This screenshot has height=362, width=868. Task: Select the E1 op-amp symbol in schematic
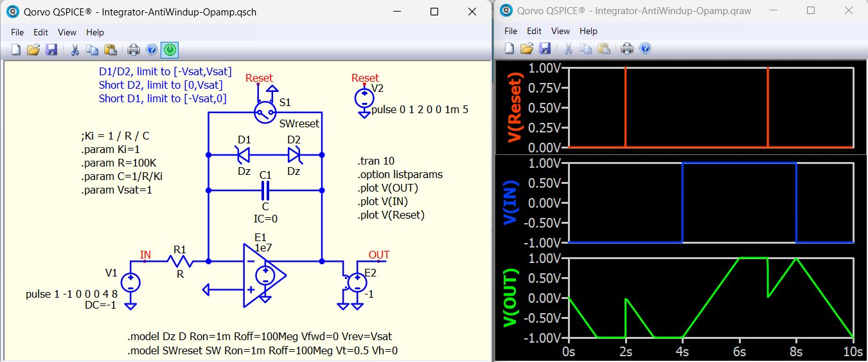[263, 275]
